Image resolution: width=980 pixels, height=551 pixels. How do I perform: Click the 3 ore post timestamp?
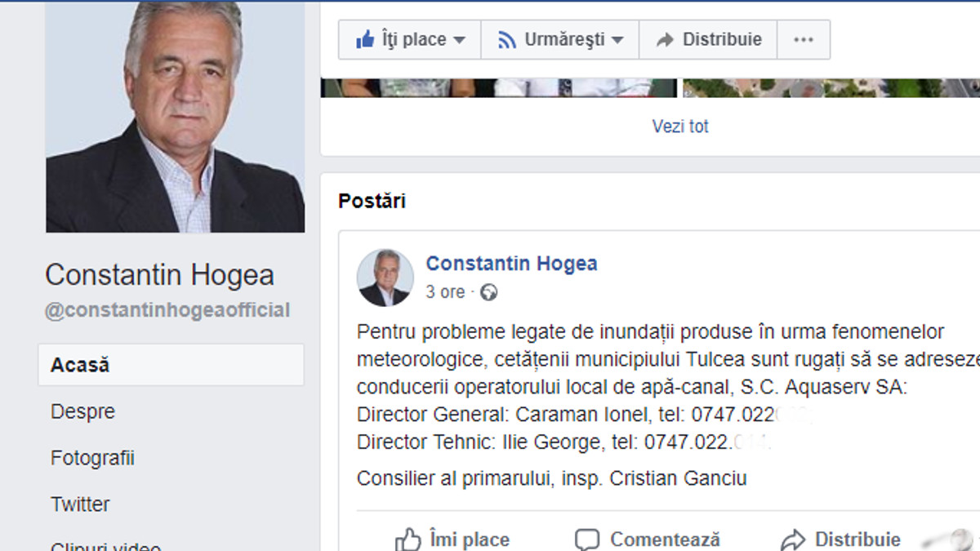tap(445, 292)
